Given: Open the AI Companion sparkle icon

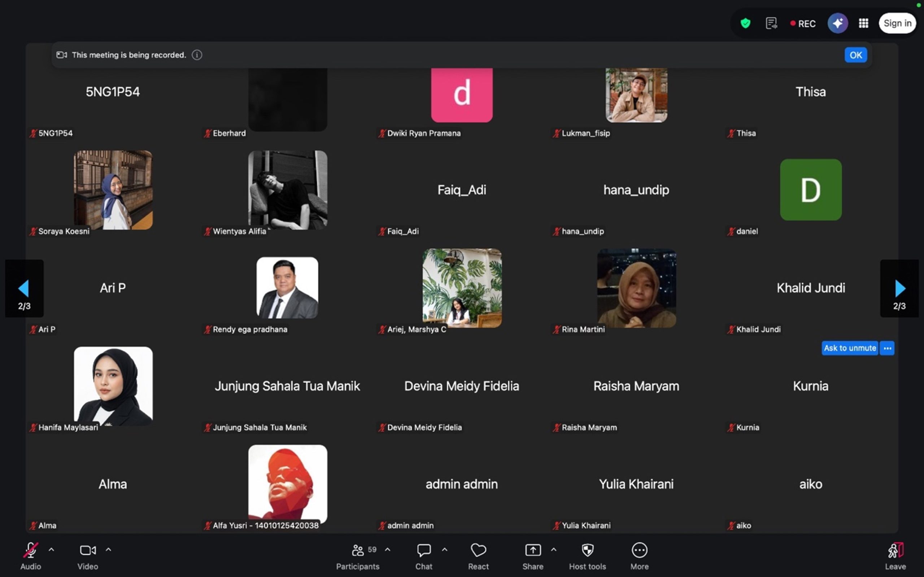Looking at the screenshot, I should tap(837, 23).
